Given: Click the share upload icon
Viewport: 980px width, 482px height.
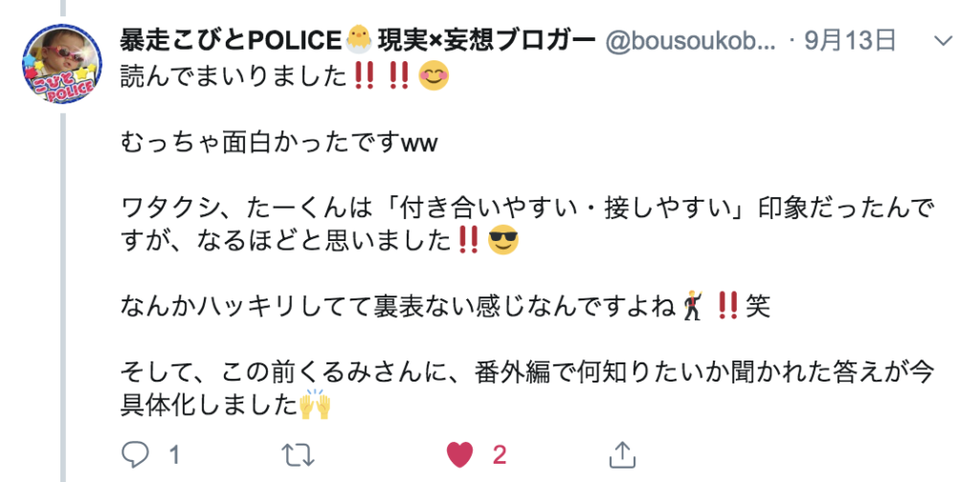Looking at the screenshot, I should click(622, 455).
